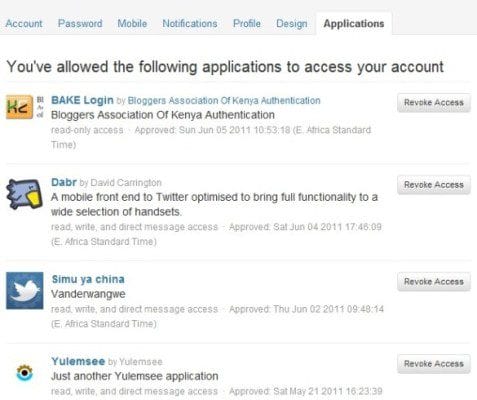
Task: Click the Yulemsee eye logo icon
Action: pyautogui.click(x=25, y=373)
